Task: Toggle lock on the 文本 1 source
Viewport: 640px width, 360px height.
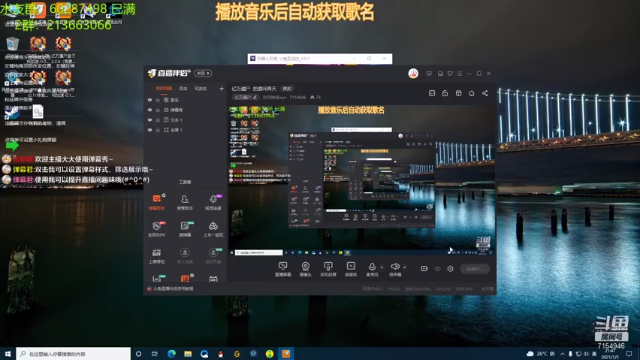Action: pyautogui.click(x=158, y=120)
